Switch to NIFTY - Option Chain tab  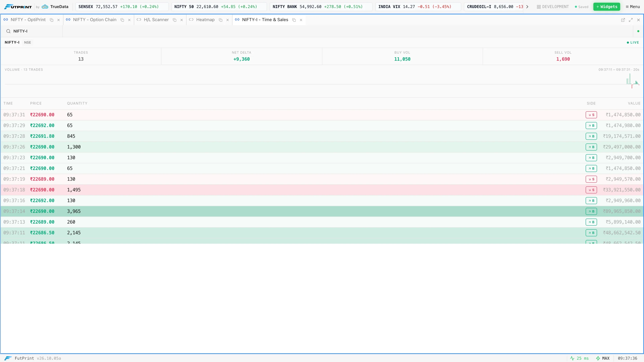[x=95, y=20]
